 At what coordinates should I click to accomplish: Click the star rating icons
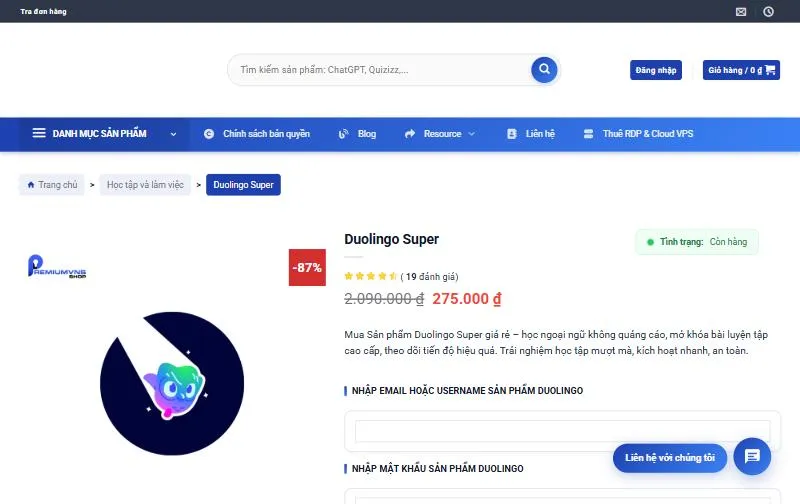coord(370,276)
